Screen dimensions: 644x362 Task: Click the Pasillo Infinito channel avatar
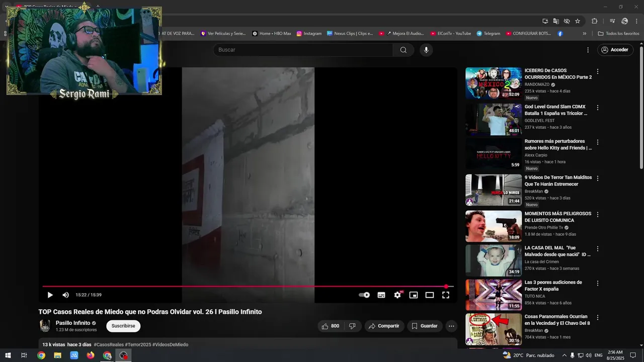[x=45, y=326]
